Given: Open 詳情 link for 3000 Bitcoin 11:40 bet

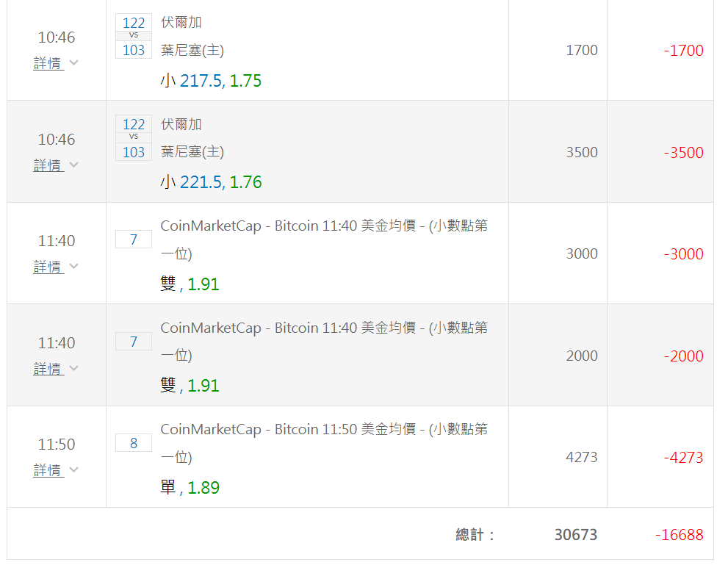Looking at the screenshot, I should point(48,267).
